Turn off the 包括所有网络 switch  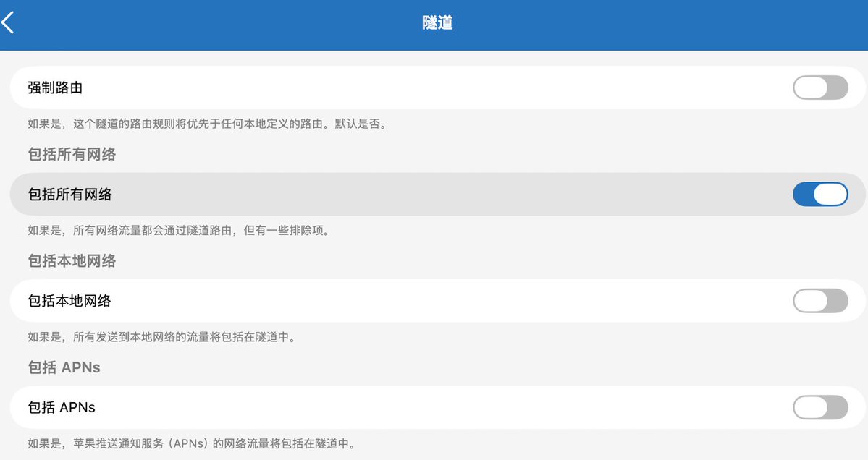tap(820, 194)
